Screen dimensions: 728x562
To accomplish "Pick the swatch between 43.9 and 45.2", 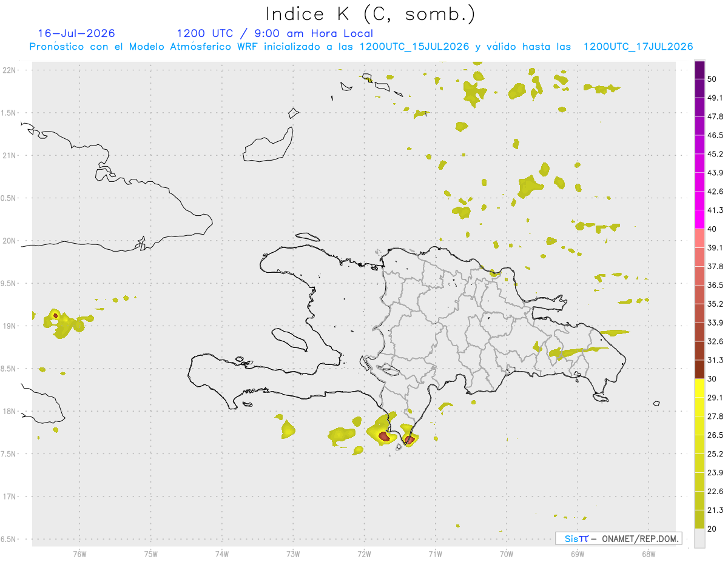I will (x=699, y=163).
